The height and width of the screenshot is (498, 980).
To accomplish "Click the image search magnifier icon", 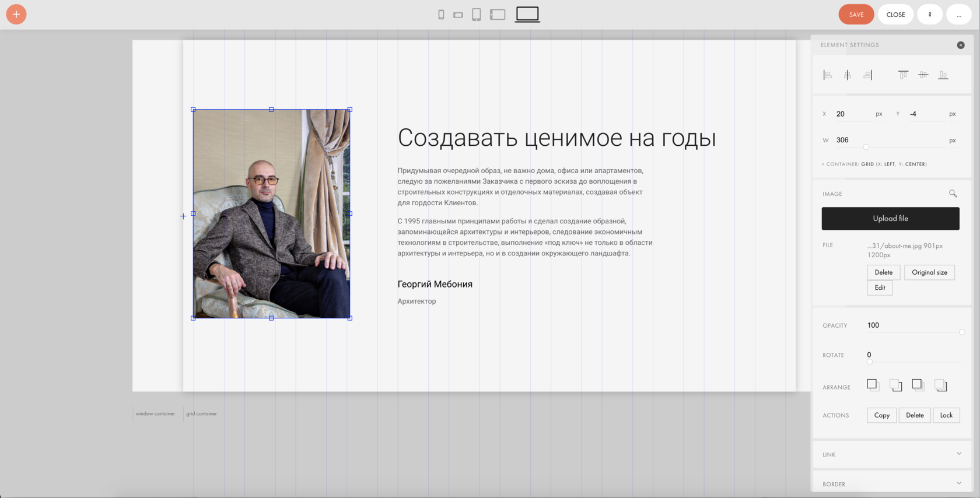I will (953, 194).
